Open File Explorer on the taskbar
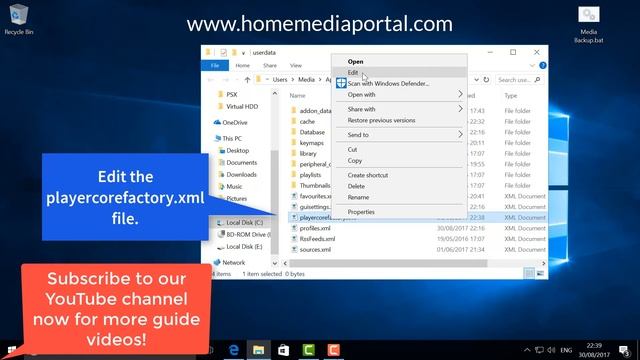 [258, 350]
